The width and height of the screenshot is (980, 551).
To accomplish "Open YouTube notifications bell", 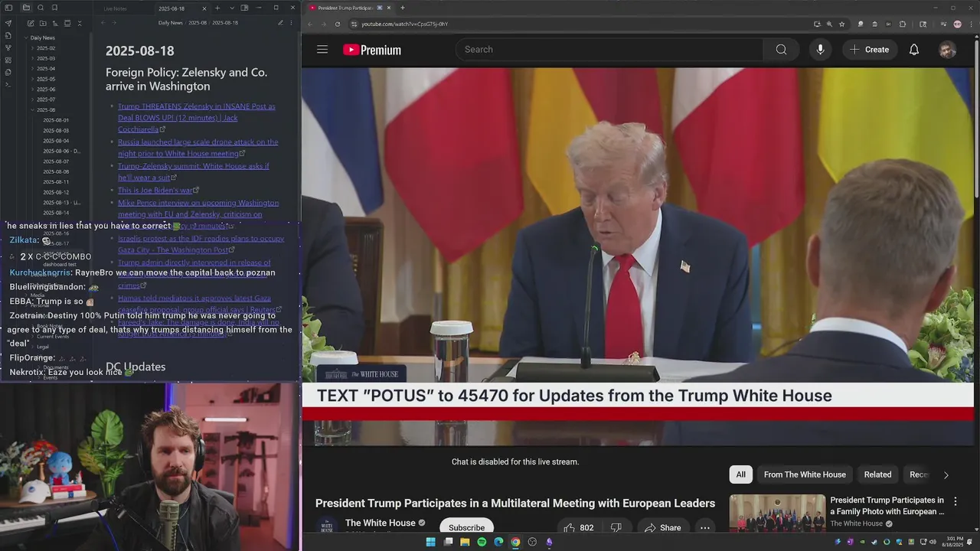I will [x=914, y=50].
